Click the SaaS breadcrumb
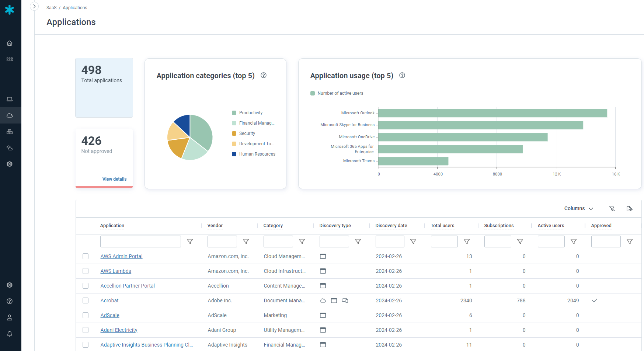This screenshot has width=644, height=351. coord(51,8)
